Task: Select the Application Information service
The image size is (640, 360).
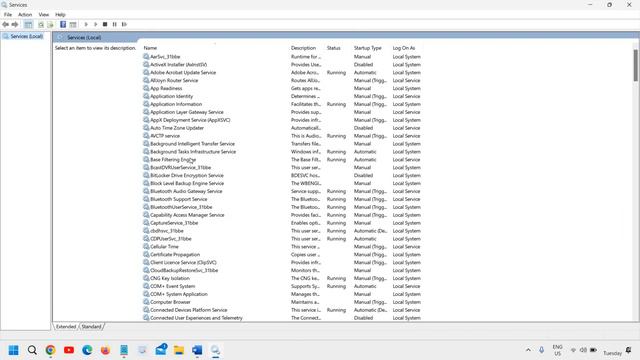Action: coord(176,104)
